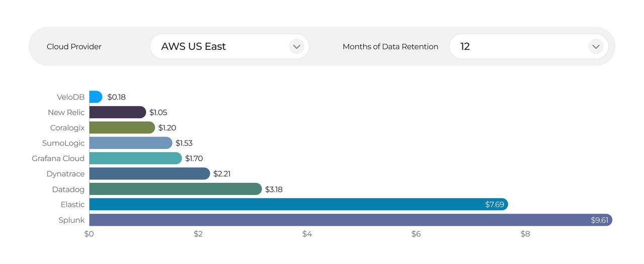Select the Grafana Cloud bar
The height and width of the screenshot is (264, 644).
(x=135, y=158)
